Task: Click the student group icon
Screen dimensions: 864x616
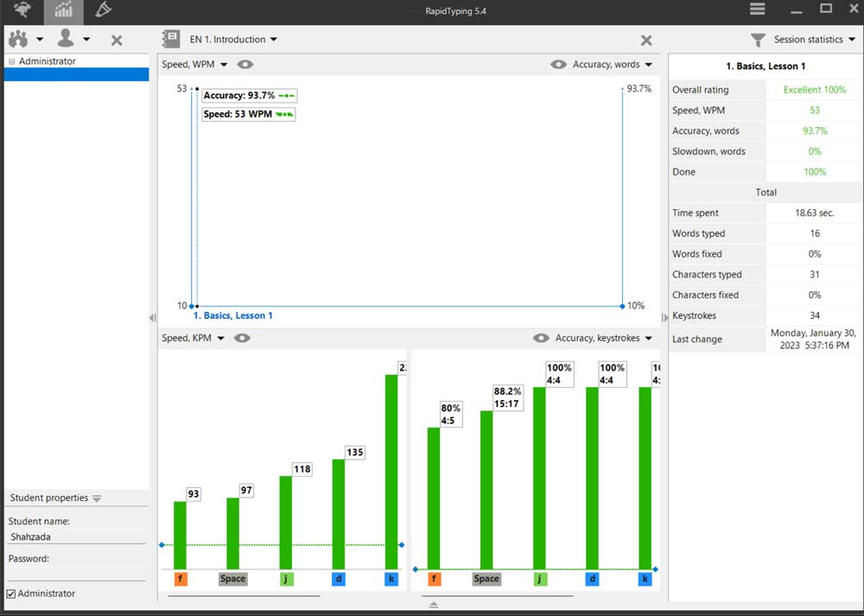Action: (17, 39)
